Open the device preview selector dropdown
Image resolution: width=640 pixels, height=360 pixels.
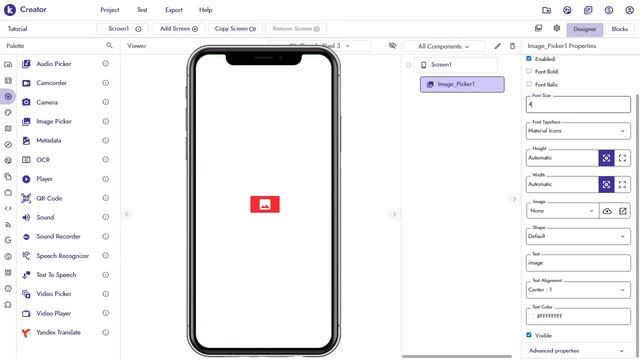tap(320, 46)
